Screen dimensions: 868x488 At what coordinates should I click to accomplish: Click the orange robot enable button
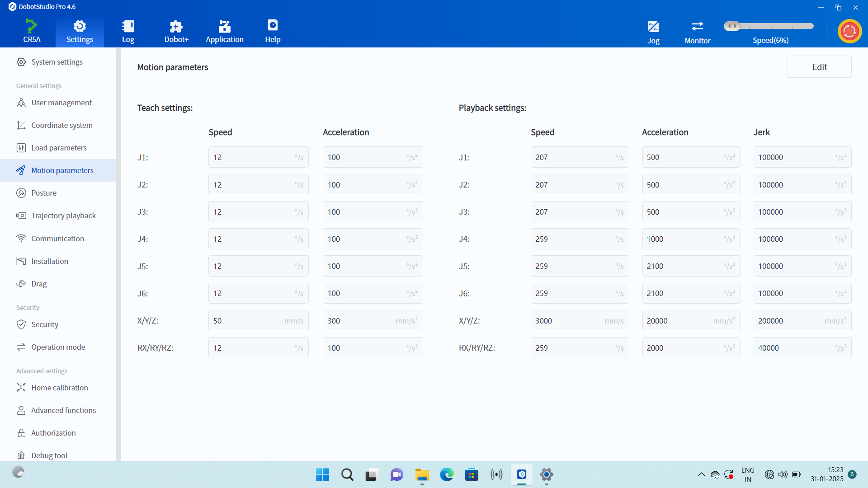[849, 32]
